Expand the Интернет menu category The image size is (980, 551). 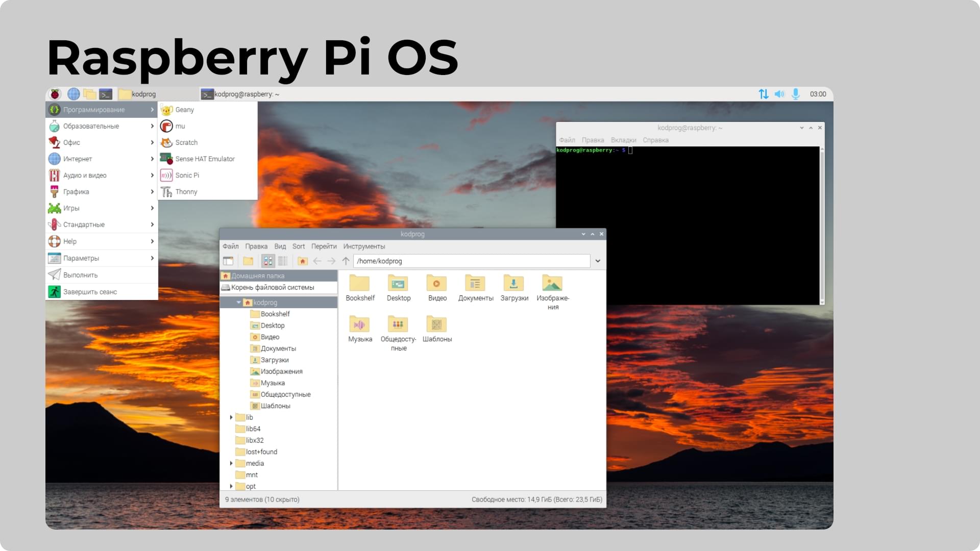[x=102, y=159]
